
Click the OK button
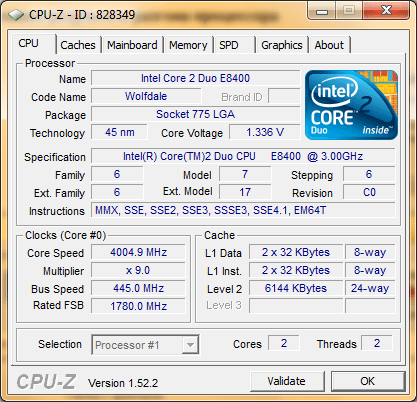click(x=368, y=381)
